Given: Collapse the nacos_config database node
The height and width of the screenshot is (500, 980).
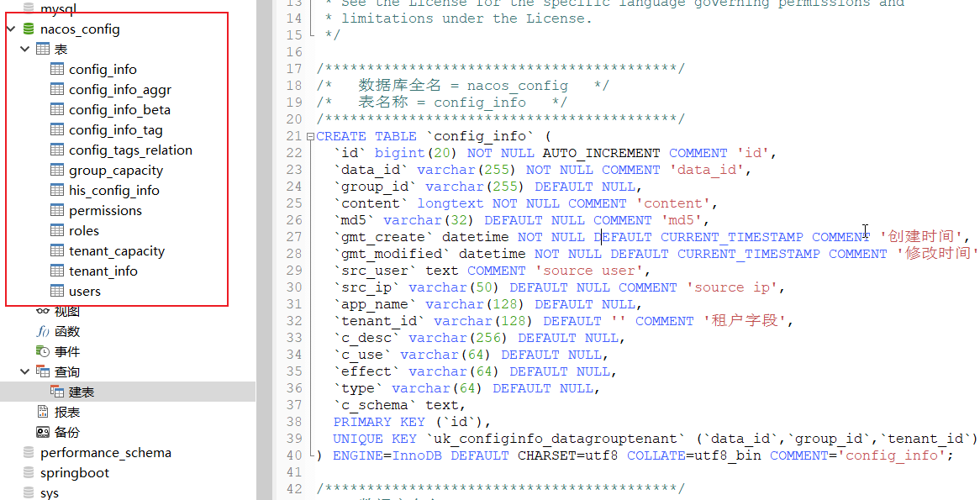Looking at the screenshot, I should pyautogui.click(x=11, y=29).
